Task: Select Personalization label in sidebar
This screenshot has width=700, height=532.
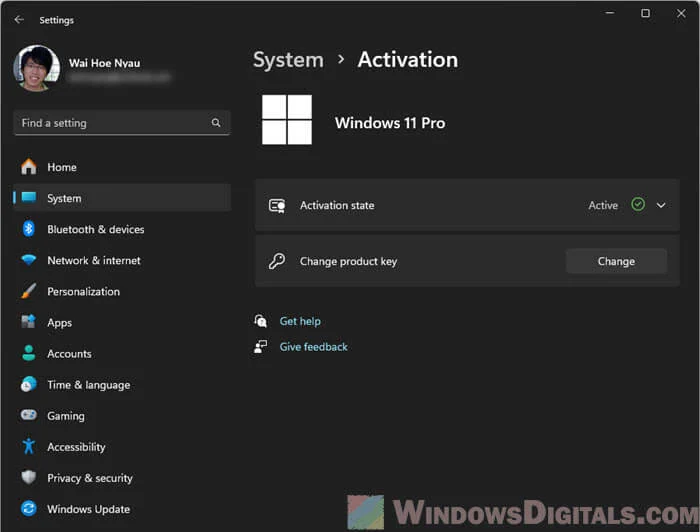Action: (x=83, y=291)
